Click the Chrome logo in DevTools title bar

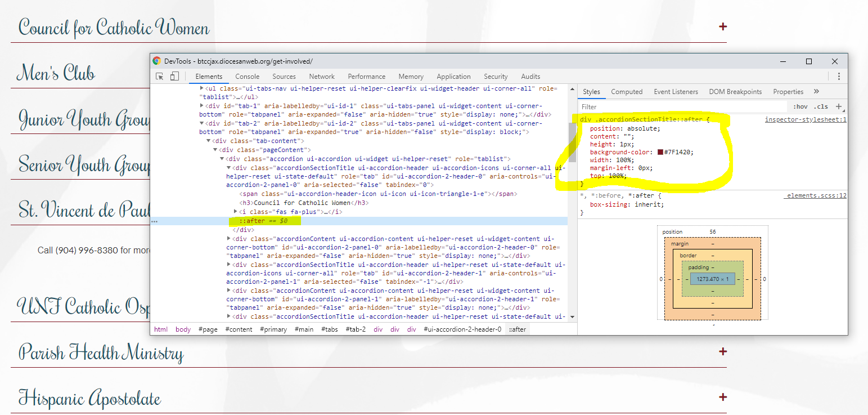[157, 61]
